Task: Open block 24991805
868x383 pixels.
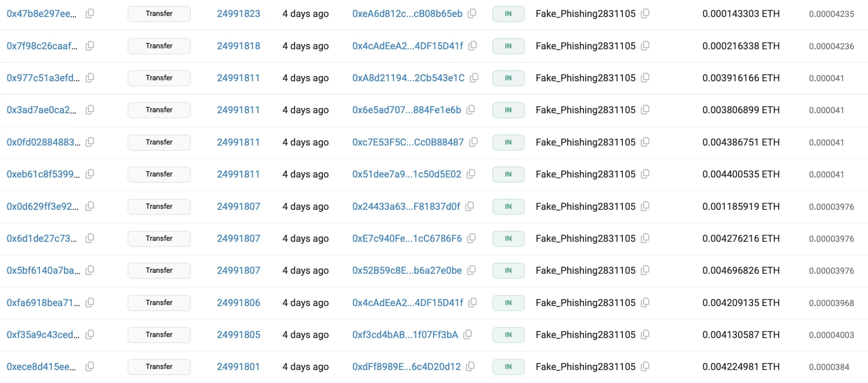Action: [238, 335]
